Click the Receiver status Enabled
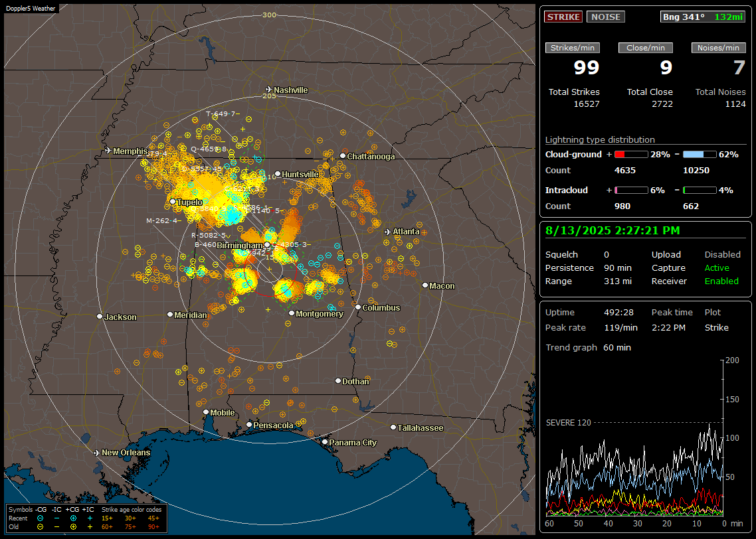The image size is (756, 539). (721, 281)
